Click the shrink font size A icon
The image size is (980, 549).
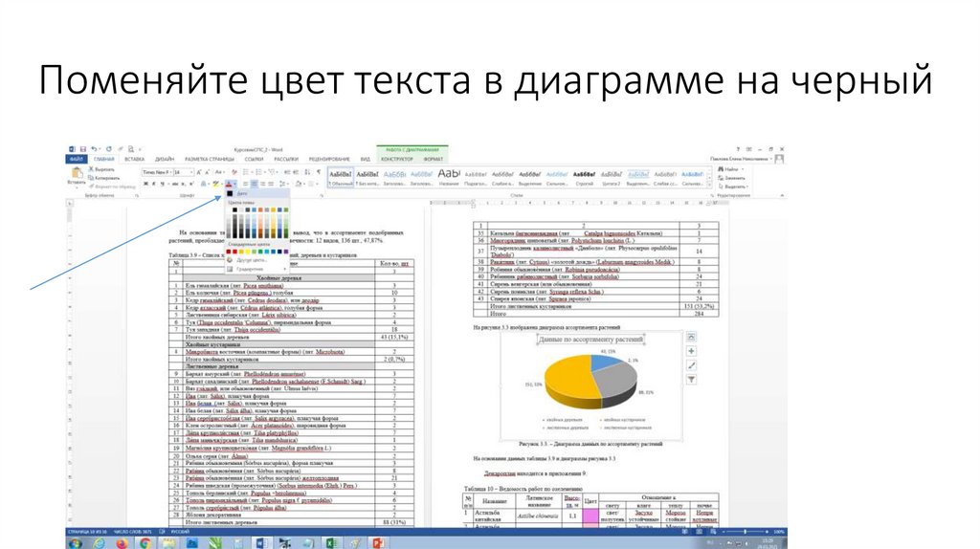207,172
